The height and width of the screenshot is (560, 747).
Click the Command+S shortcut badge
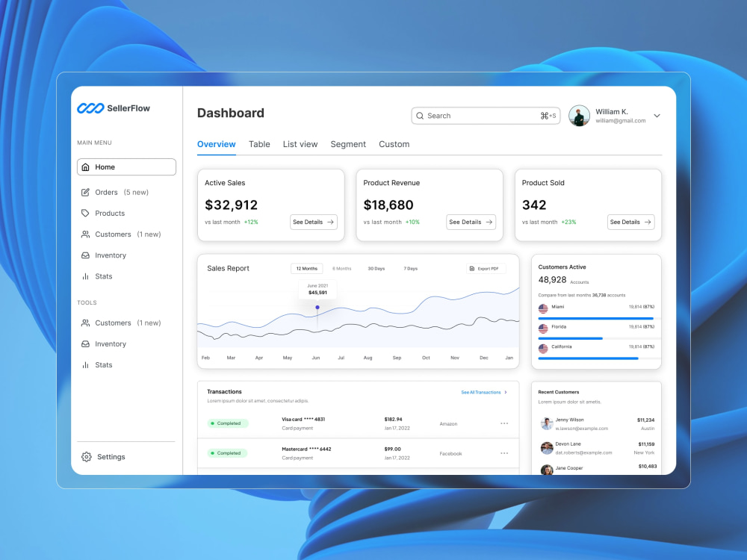click(548, 116)
